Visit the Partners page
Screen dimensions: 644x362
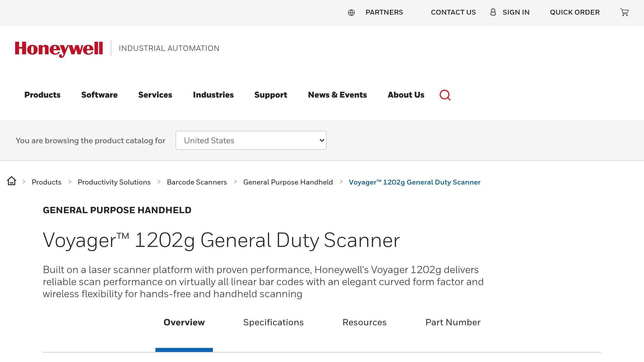[x=384, y=12]
